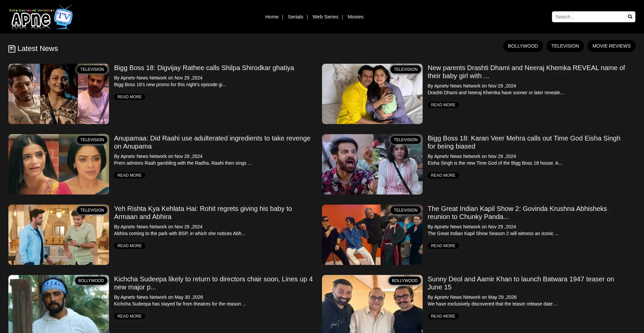Open the Serials menu item
Image resolution: width=644 pixels, height=333 pixels.
[295, 17]
